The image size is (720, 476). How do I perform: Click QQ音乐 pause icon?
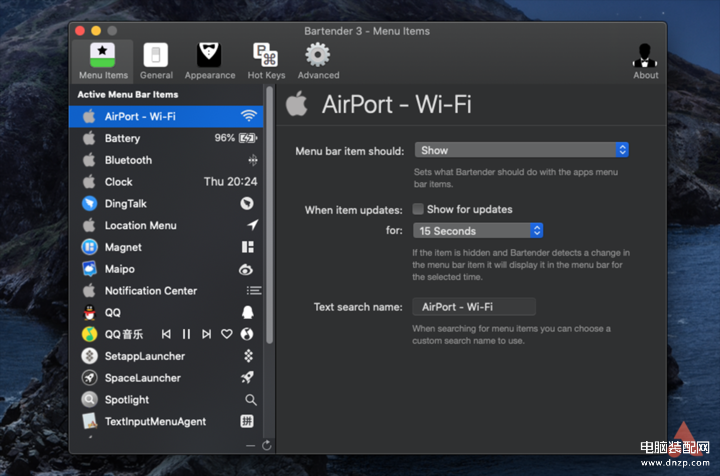click(x=186, y=334)
